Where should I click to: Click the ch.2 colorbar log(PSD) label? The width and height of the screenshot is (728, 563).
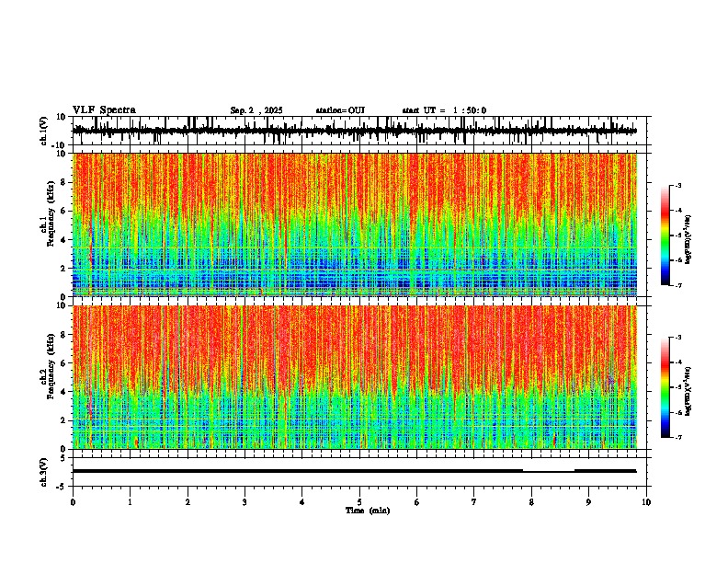click(x=688, y=391)
